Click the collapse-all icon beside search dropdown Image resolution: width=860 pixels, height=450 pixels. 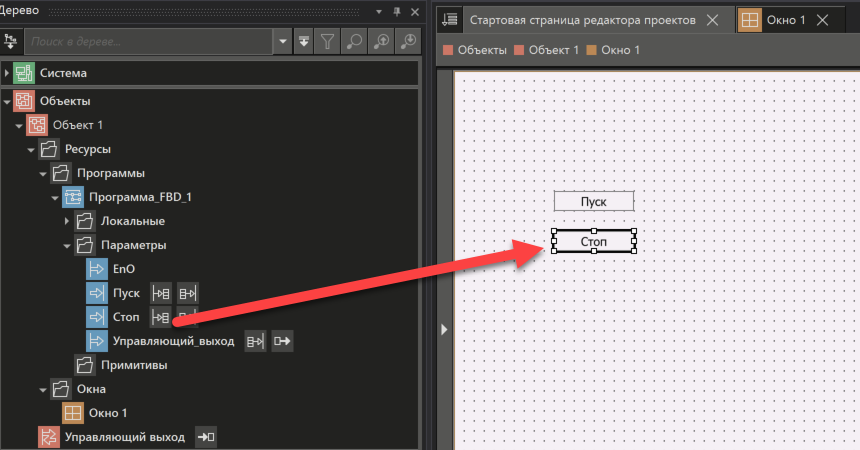pos(304,41)
